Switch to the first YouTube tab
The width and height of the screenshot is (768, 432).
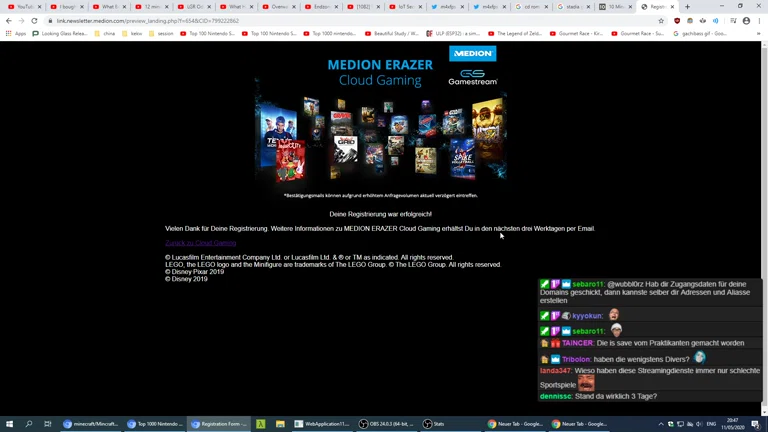(x=24, y=7)
